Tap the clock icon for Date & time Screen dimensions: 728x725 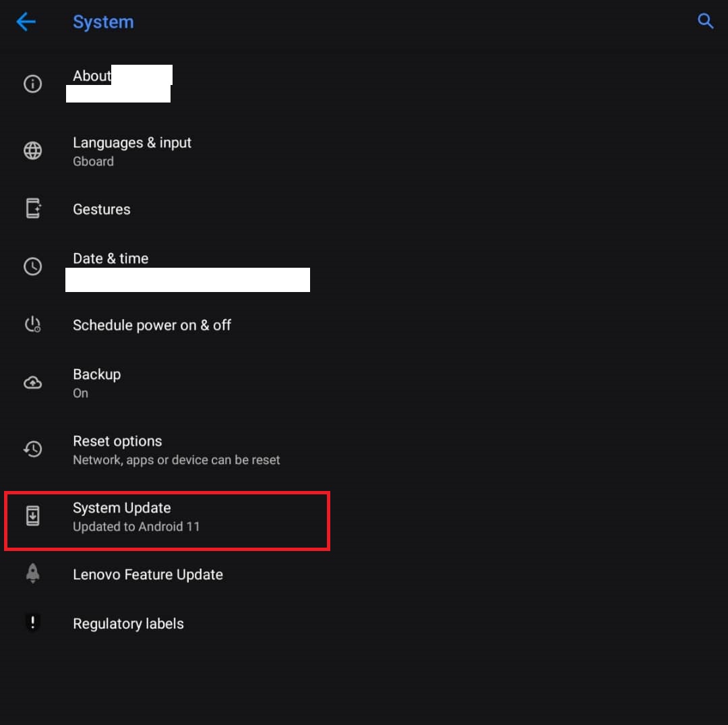[32, 266]
